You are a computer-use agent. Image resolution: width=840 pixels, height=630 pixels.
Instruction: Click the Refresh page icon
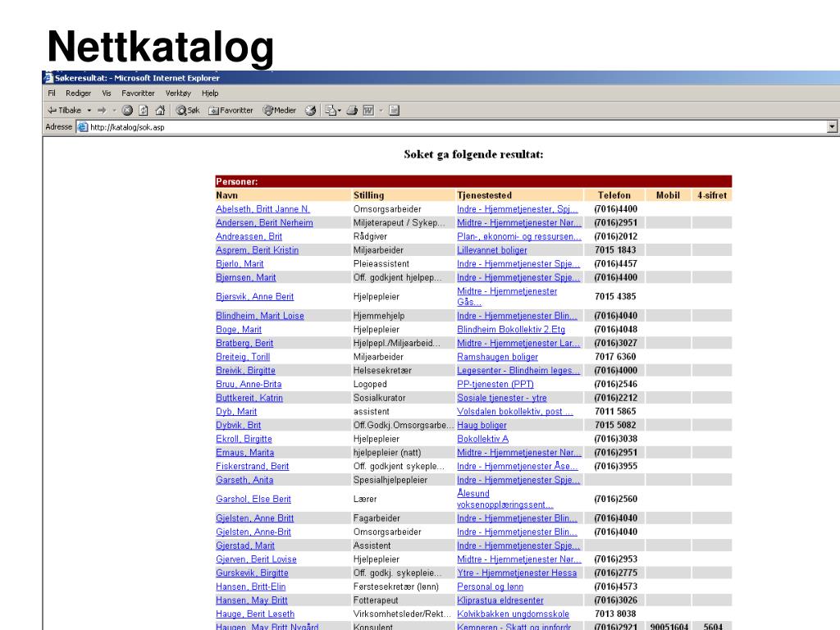coord(143,111)
